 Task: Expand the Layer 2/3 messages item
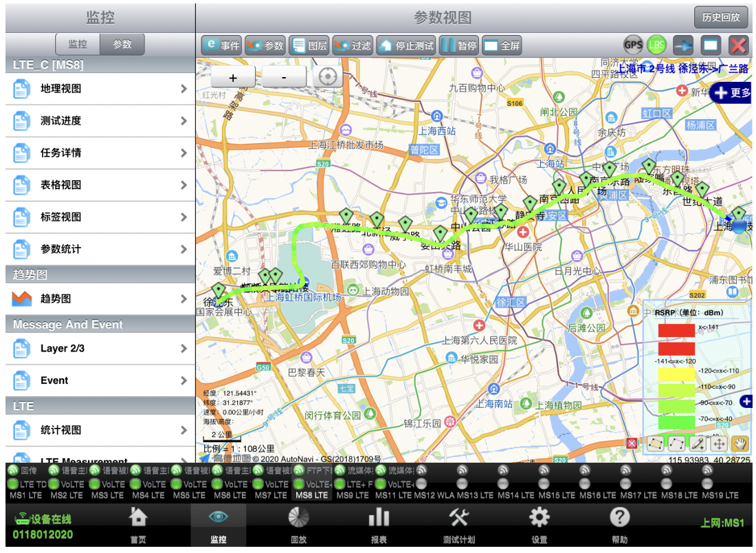(x=100, y=349)
